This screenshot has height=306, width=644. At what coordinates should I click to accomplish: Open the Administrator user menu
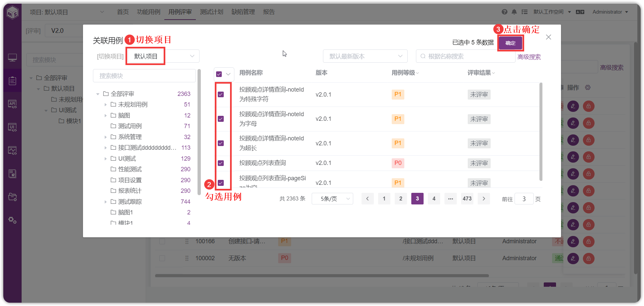pos(610,12)
